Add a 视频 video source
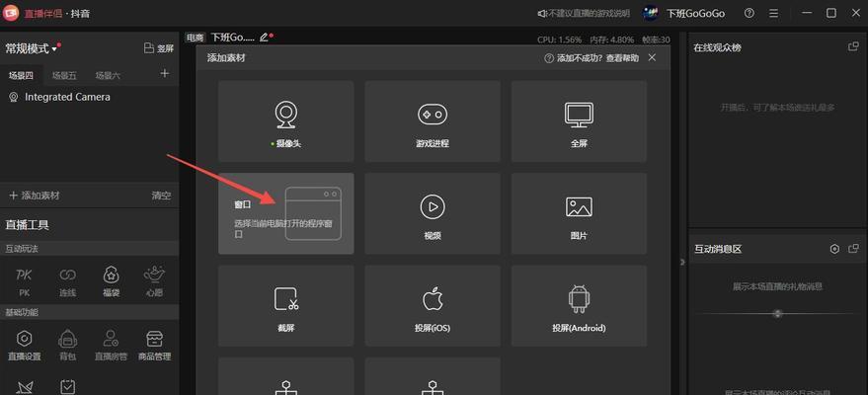Image resolution: width=868 pixels, height=395 pixels. click(x=433, y=213)
